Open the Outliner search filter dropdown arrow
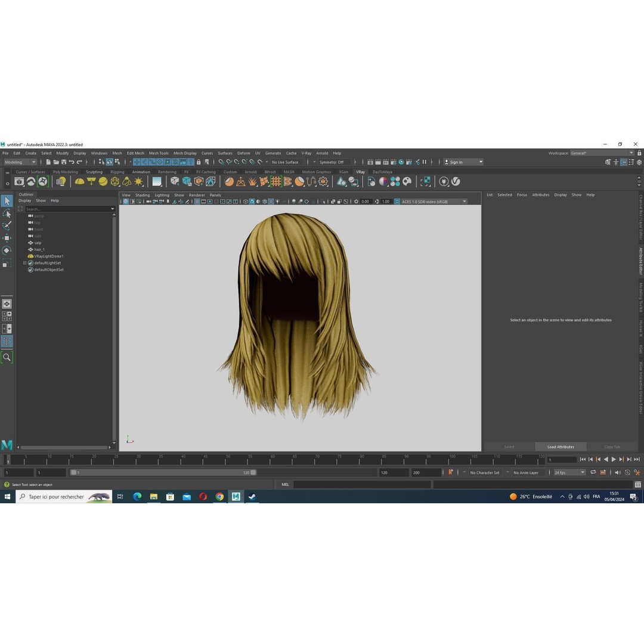644x644 pixels. coord(113,209)
